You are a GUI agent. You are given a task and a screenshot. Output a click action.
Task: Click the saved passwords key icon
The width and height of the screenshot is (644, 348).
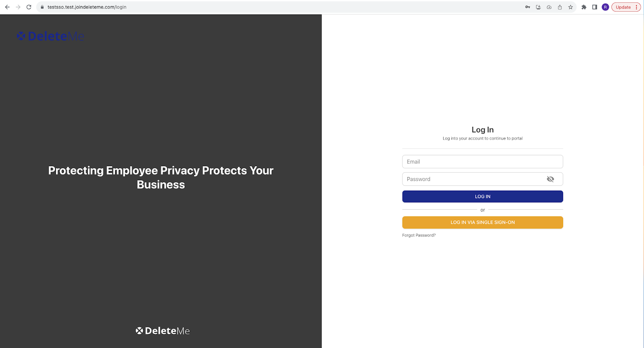(528, 7)
